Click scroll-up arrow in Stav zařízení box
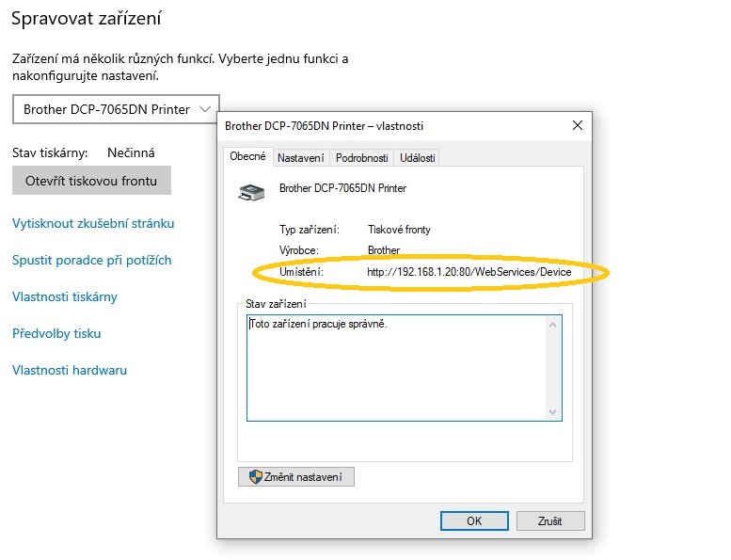Screen dimensions: 731x560 pos(553,325)
